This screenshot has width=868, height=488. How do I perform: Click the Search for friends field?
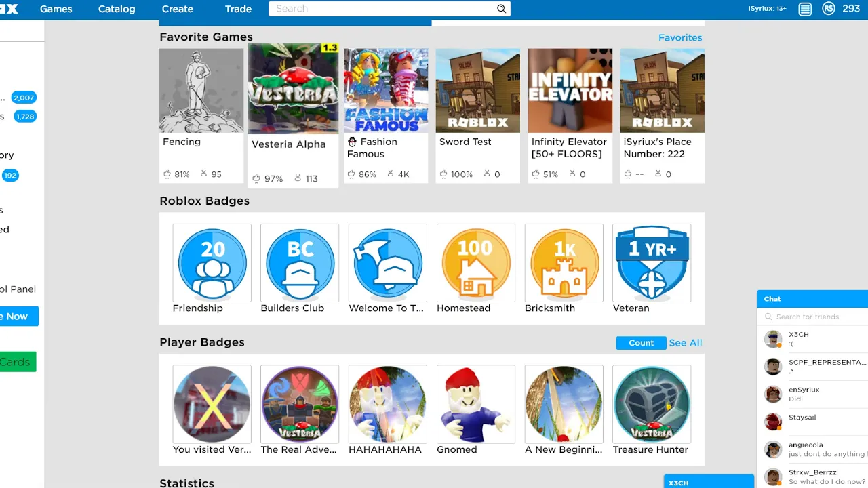tap(813, 317)
